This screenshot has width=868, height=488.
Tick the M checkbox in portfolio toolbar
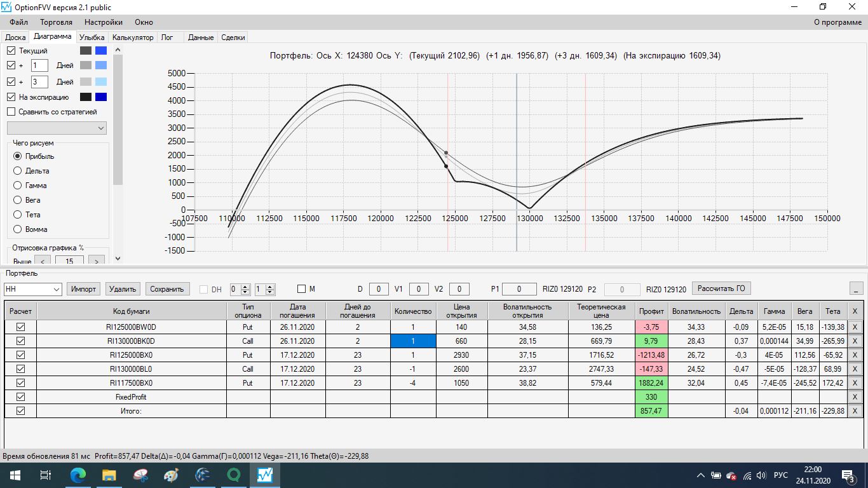pos(301,289)
